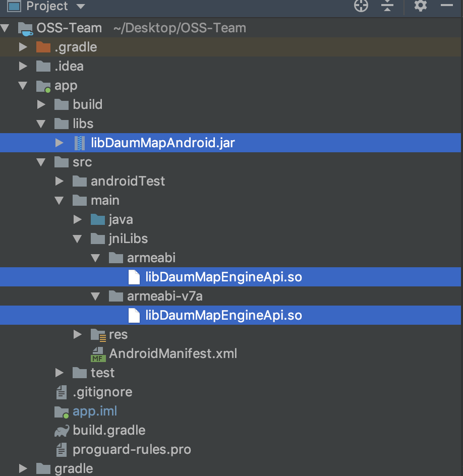Viewport: 463px width, 476px height.
Task: Expand the test folder arrow
Action: click(x=59, y=373)
